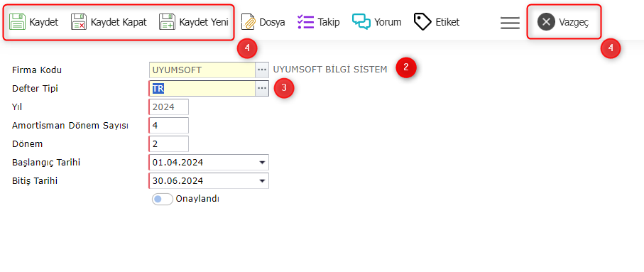Open the Dosya attachment paperclip icon
The image size is (644, 272).
[248, 22]
